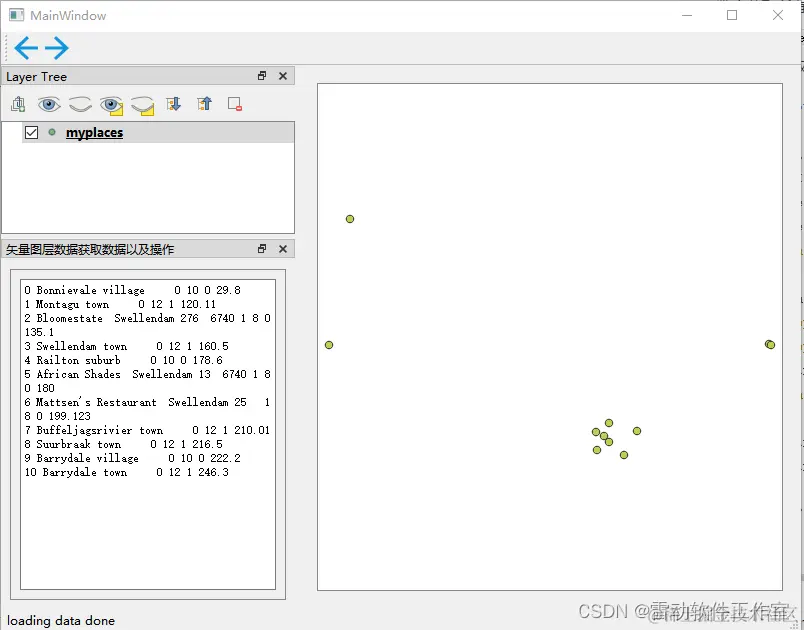Click the Show Selected Layers eye icon
Image resolution: width=804 pixels, height=630 pixels.
point(111,105)
